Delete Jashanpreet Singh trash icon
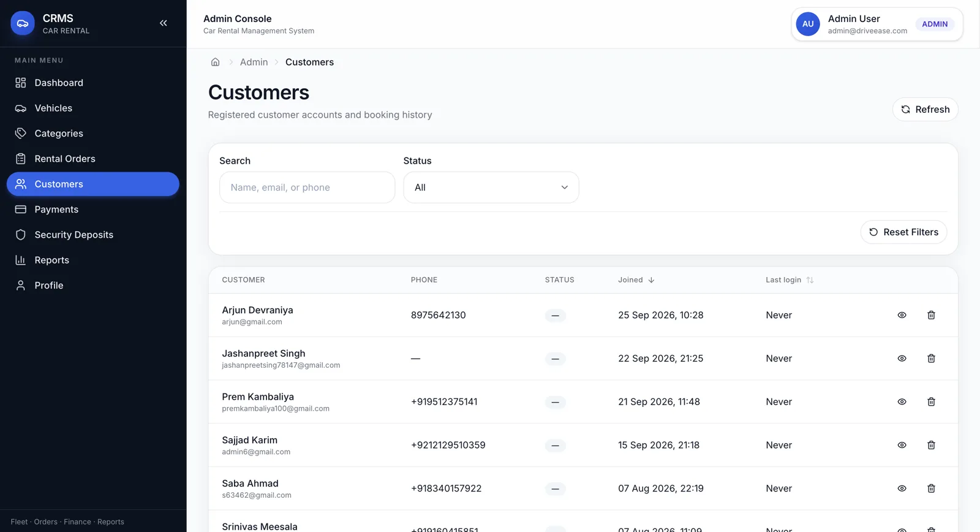Image resolution: width=980 pixels, height=532 pixels. click(931, 359)
